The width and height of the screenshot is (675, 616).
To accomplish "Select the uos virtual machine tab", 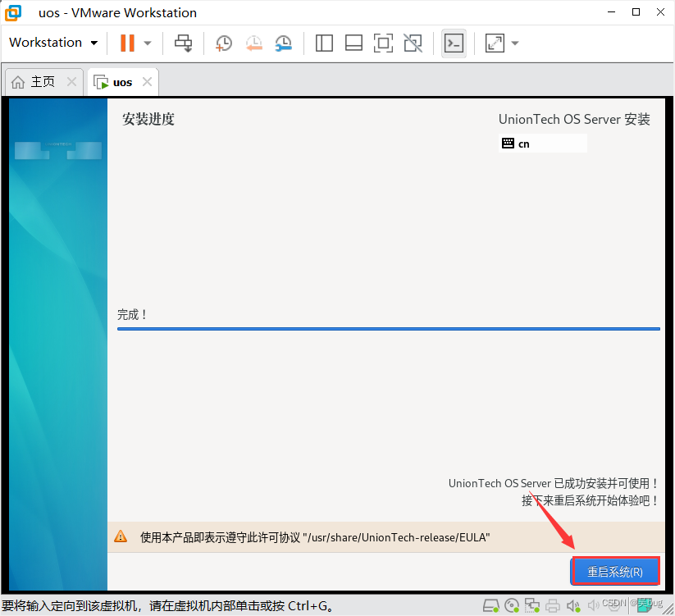I will click(x=121, y=81).
